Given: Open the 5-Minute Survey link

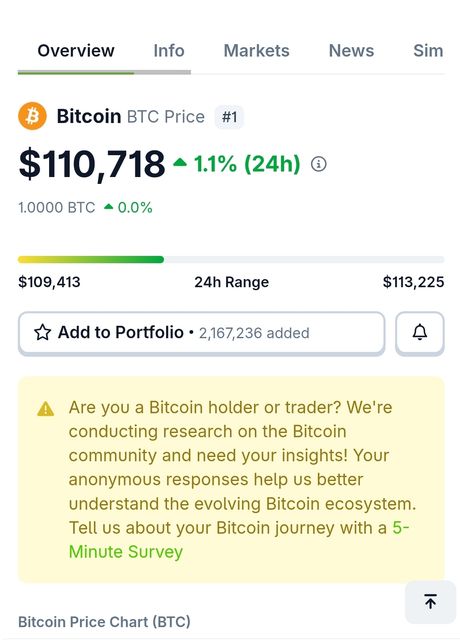Looking at the screenshot, I should [239, 540].
